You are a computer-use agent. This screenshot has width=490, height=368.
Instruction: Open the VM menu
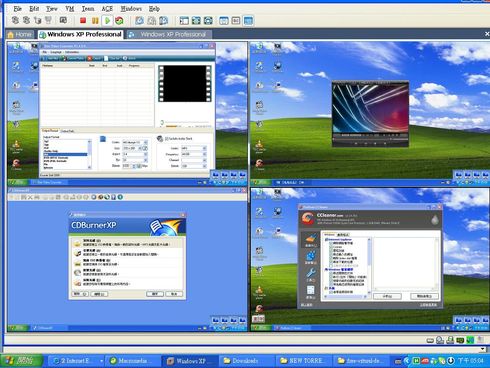[70, 9]
